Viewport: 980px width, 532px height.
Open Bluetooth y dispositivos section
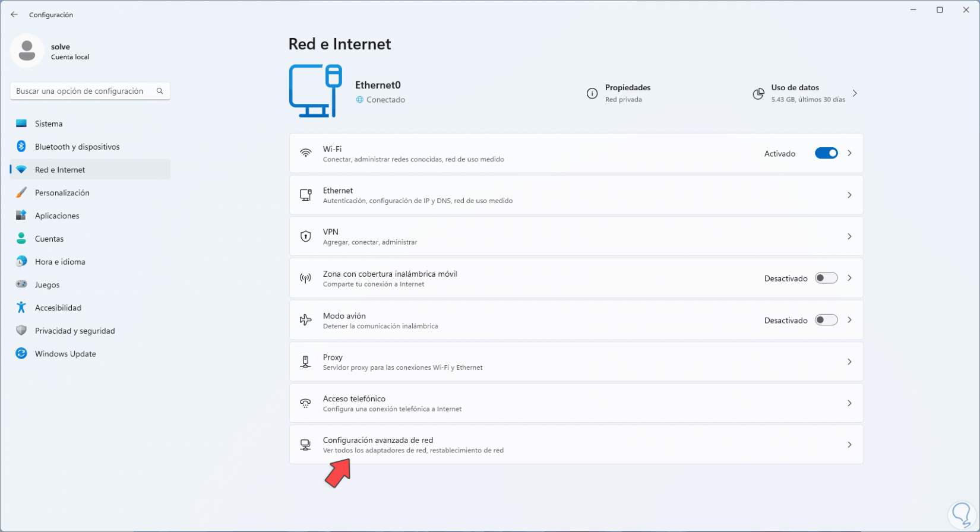point(90,147)
